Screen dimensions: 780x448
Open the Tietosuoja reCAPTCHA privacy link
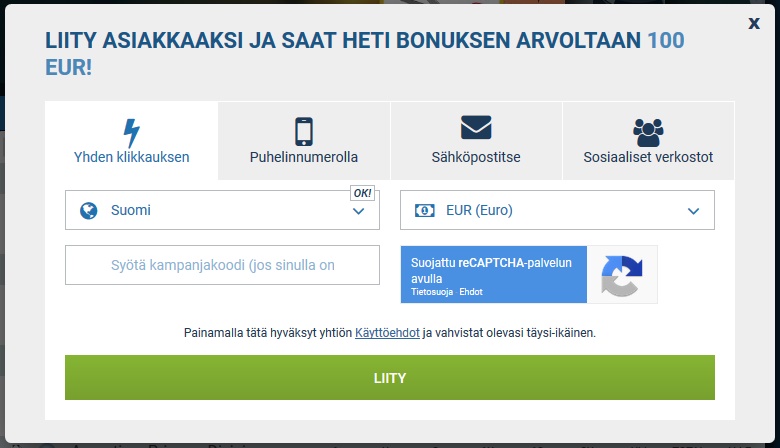point(432,292)
